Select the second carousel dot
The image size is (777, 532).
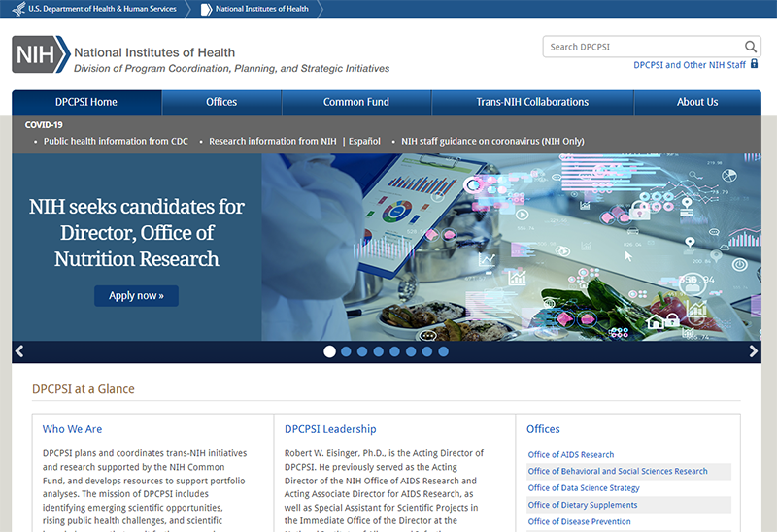347,351
